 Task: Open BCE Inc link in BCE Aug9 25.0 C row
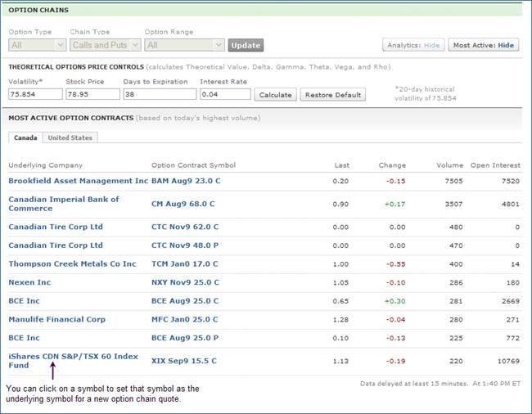click(24, 301)
